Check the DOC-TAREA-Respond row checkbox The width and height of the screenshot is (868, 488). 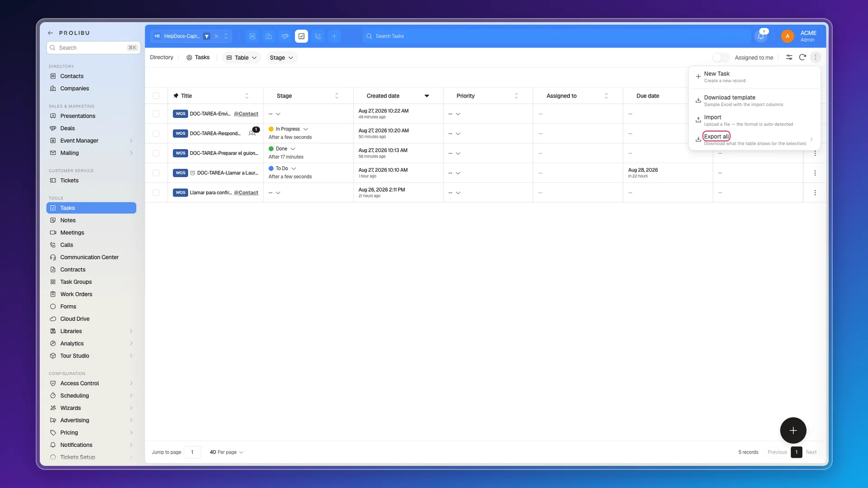(x=156, y=133)
